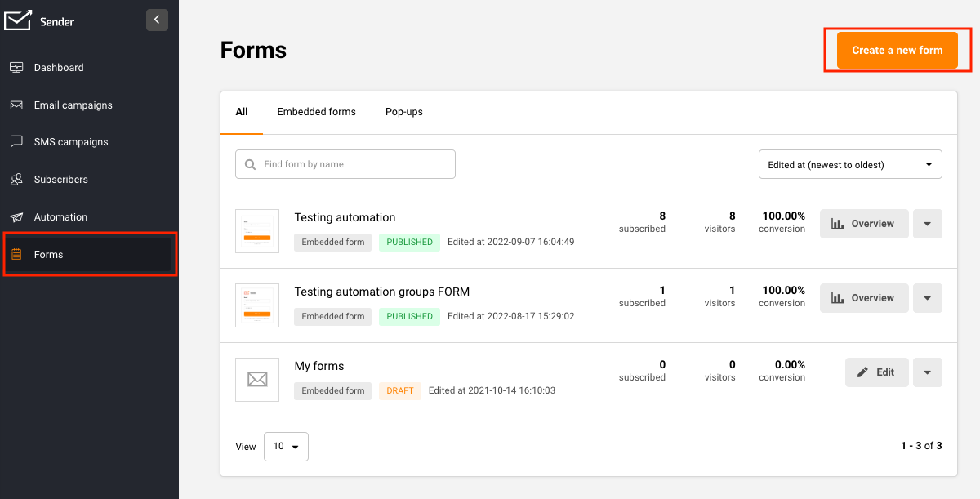The image size is (980, 499).
Task: Open SMS campaigns from the sidebar
Action: [x=70, y=142]
